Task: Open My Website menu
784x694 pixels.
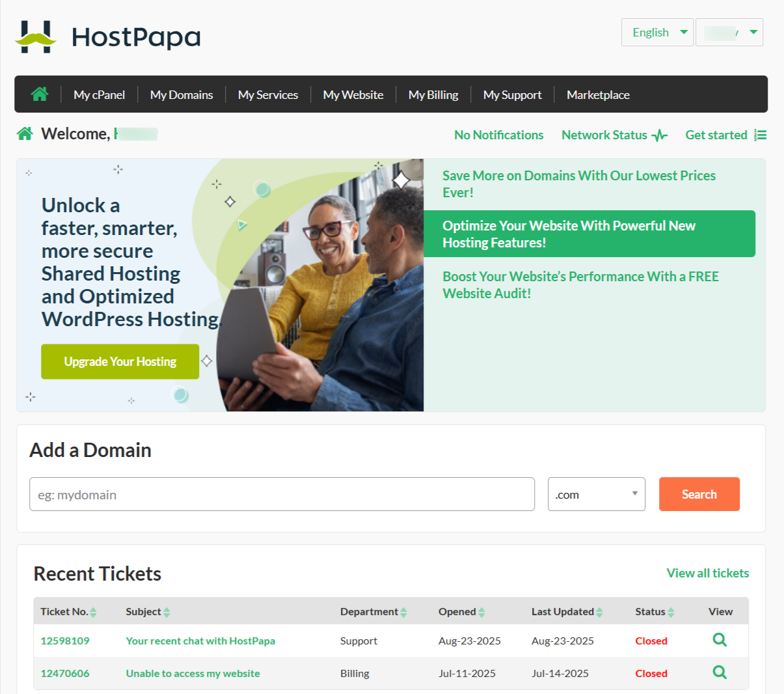Action: [353, 94]
